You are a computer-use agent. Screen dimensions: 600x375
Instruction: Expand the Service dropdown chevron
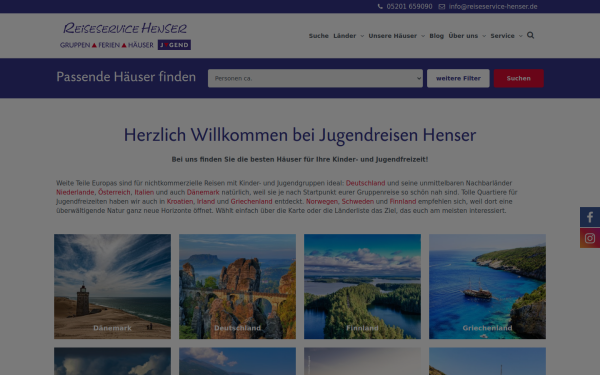520,36
